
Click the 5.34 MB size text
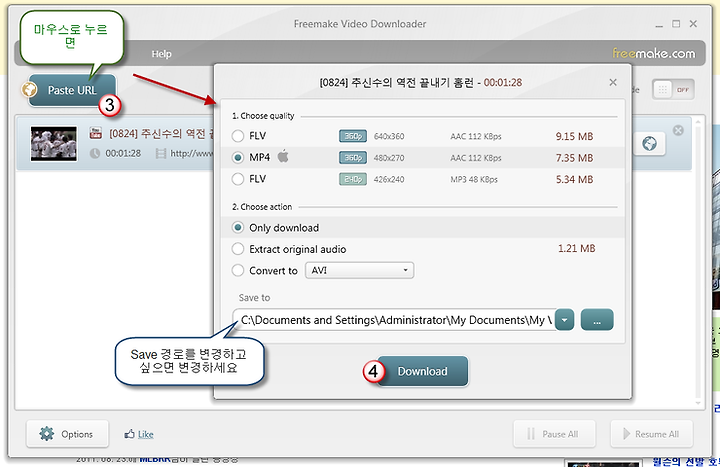574,180
